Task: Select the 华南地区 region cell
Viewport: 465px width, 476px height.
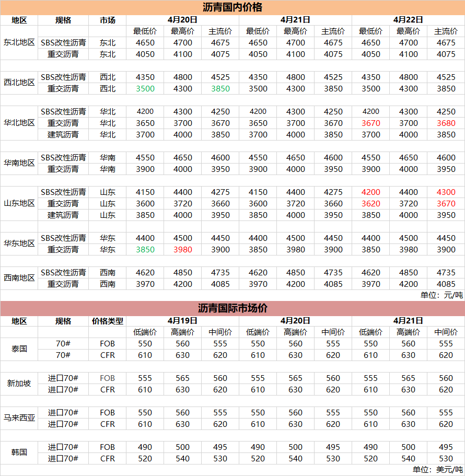Action: tap(19, 163)
